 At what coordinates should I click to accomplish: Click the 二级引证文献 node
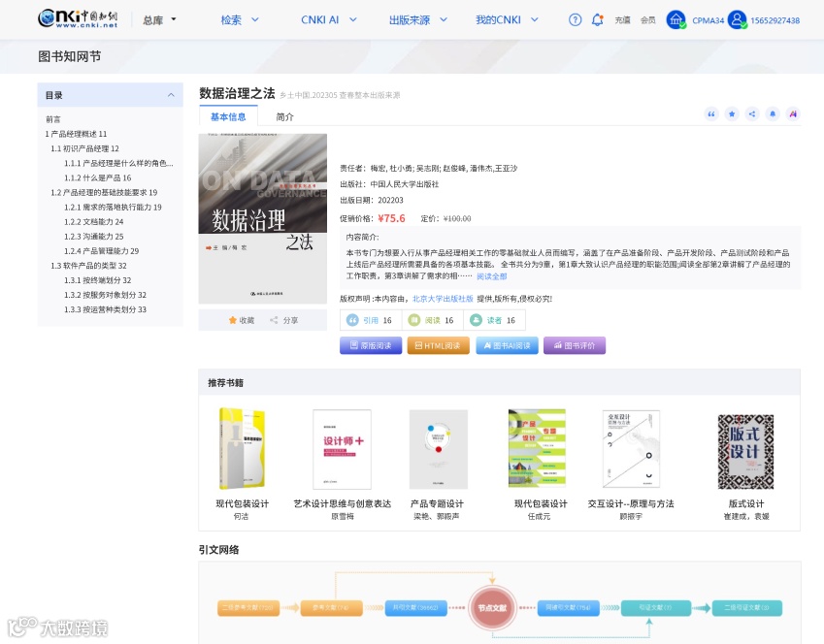coord(746,608)
